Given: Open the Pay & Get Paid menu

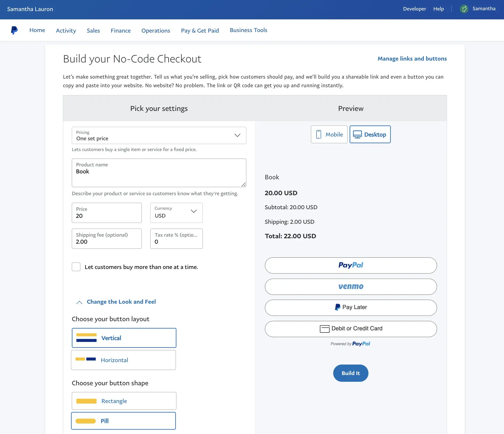Looking at the screenshot, I should coord(200,30).
